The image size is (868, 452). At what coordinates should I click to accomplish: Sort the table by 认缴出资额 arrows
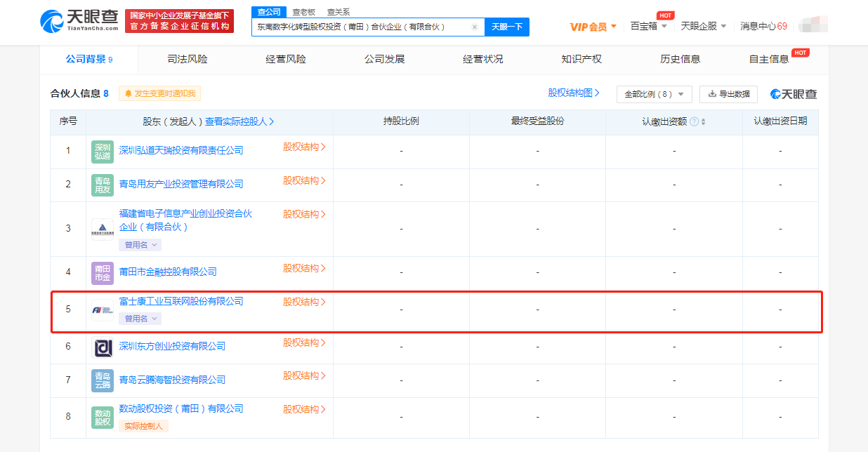point(704,121)
